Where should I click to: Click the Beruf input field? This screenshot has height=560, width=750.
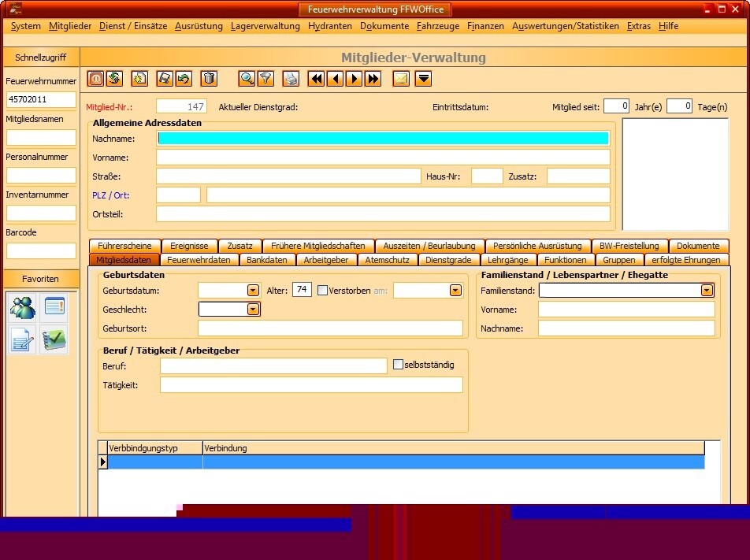pyautogui.click(x=273, y=365)
